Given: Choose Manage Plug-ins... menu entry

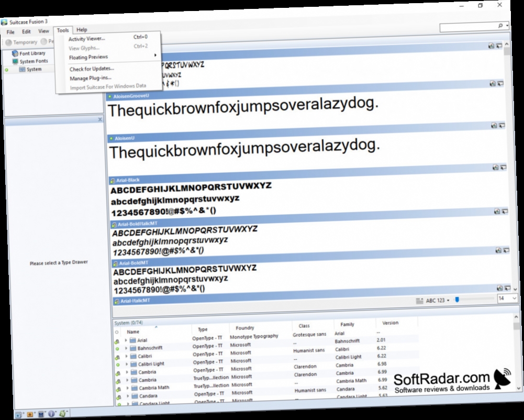Looking at the screenshot, I should click(x=91, y=78).
